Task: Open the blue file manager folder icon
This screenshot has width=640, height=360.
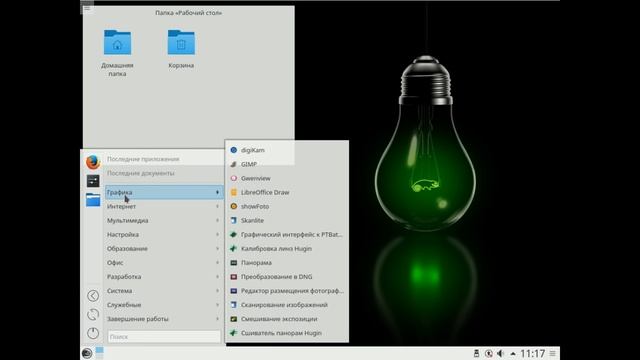Action: (x=93, y=200)
